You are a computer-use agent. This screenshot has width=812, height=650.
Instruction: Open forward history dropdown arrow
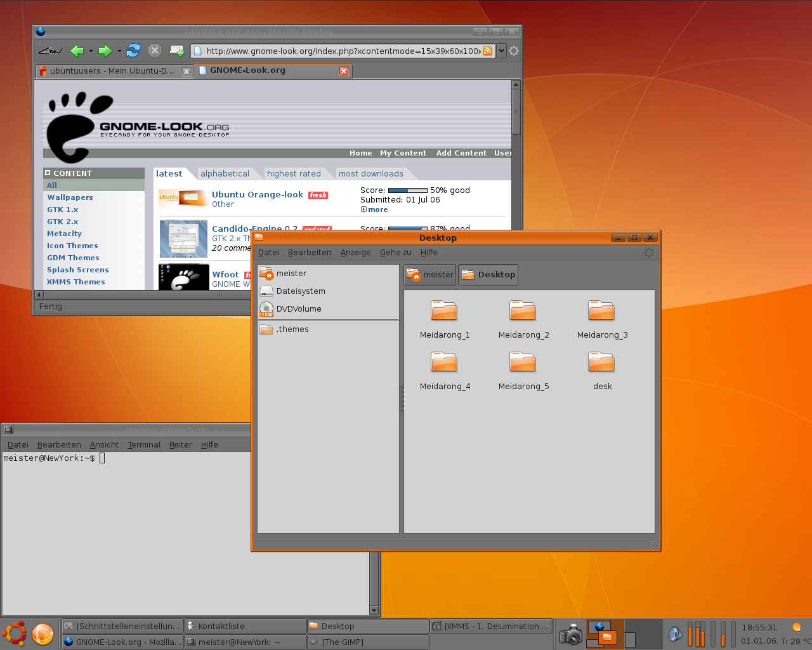[119, 51]
